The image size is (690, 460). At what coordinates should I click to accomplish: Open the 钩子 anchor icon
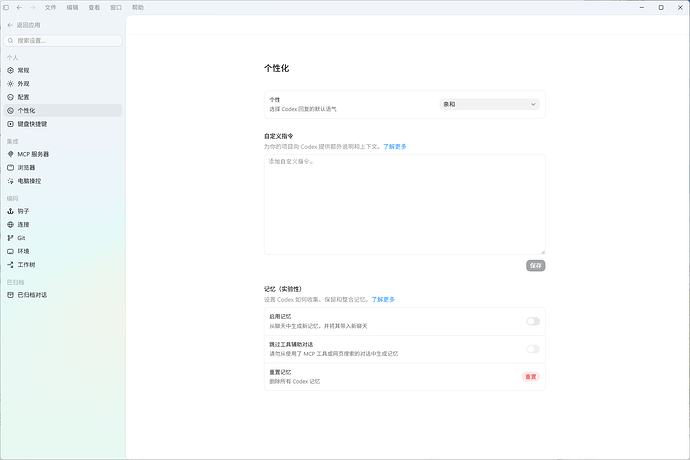click(x=11, y=211)
